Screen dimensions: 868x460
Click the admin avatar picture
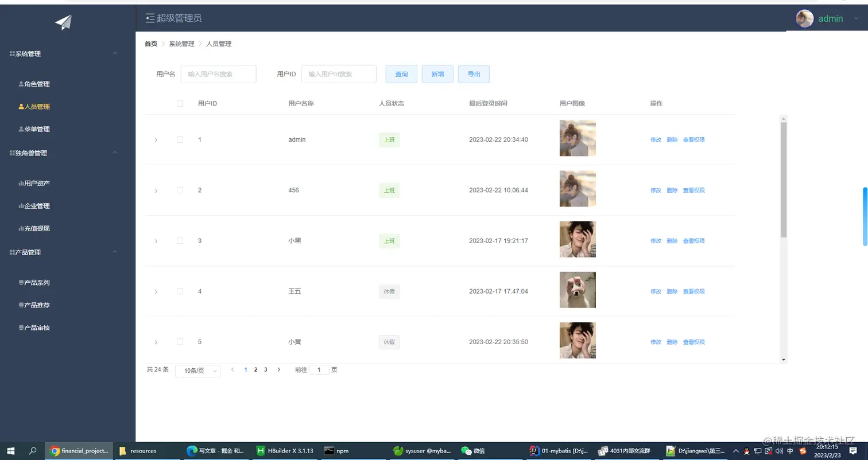pos(805,18)
